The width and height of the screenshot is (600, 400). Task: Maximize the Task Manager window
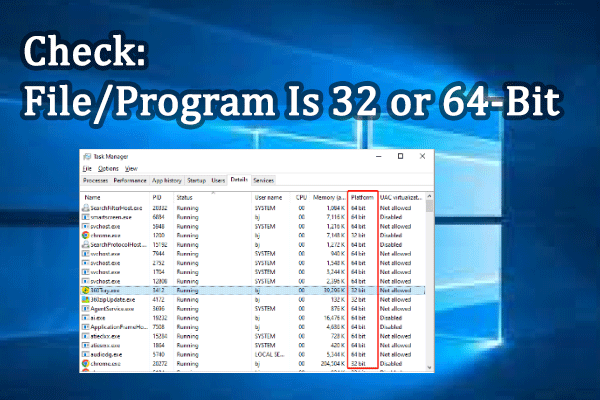point(400,156)
